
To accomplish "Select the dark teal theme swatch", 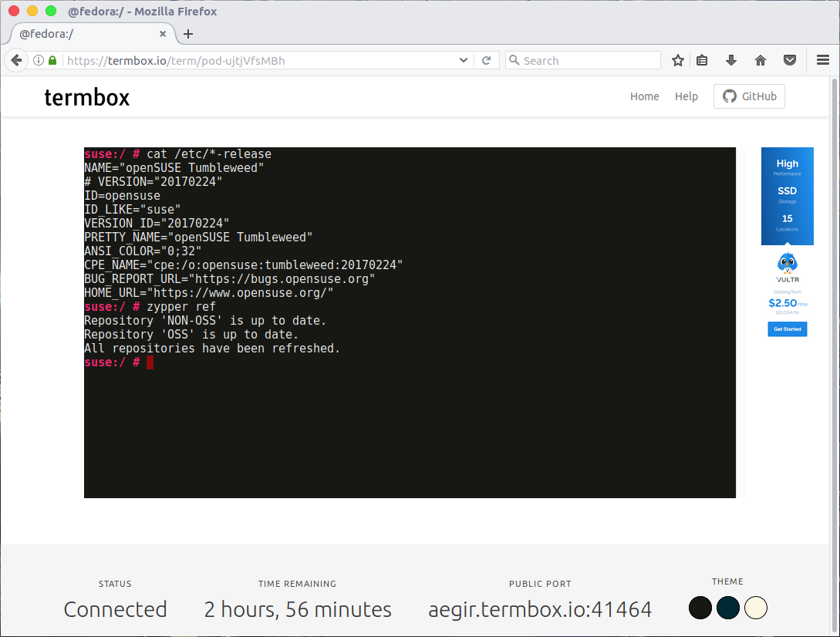I will click(x=728, y=608).
